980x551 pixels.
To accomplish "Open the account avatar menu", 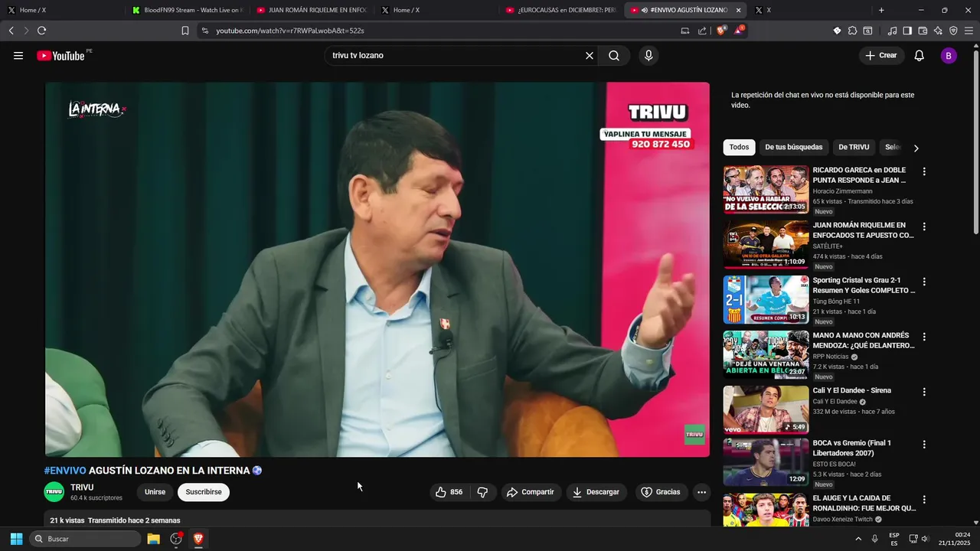I will click(949, 56).
